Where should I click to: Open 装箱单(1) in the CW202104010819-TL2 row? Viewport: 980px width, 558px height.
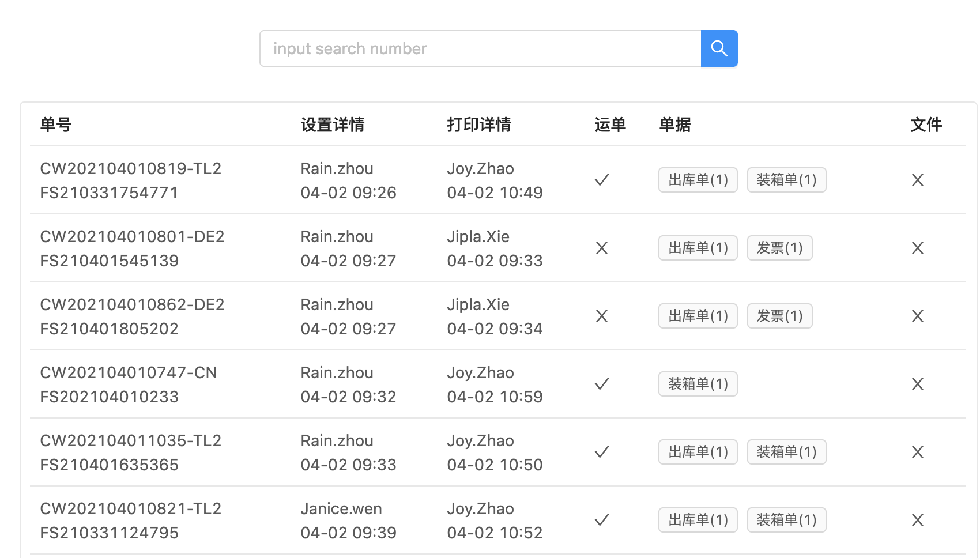click(x=786, y=180)
